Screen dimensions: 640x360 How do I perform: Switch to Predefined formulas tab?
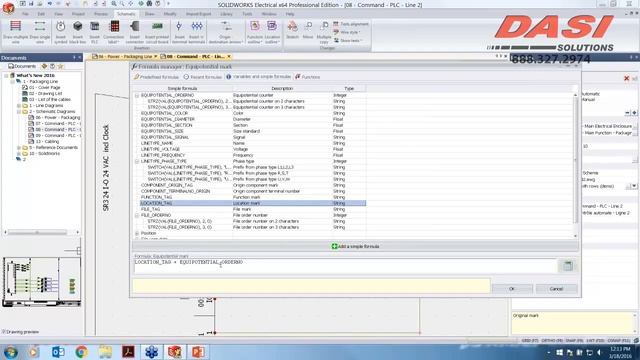click(x=156, y=77)
